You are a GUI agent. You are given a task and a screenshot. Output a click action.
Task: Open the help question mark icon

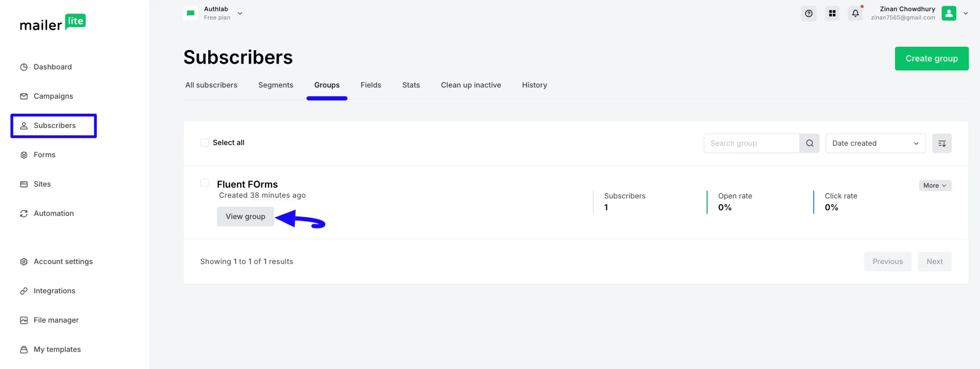pyautogui.click(x=808, y=13)
